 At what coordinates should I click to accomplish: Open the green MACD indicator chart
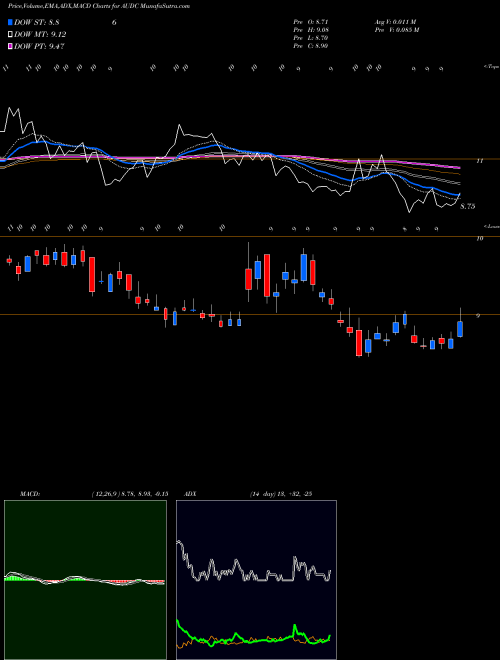[85, 580]
